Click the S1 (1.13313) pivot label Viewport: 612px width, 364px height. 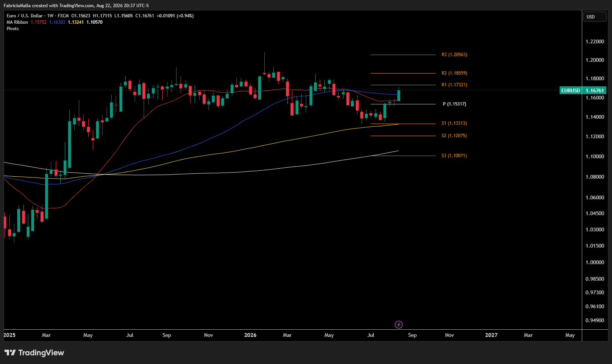click(454, 123)
